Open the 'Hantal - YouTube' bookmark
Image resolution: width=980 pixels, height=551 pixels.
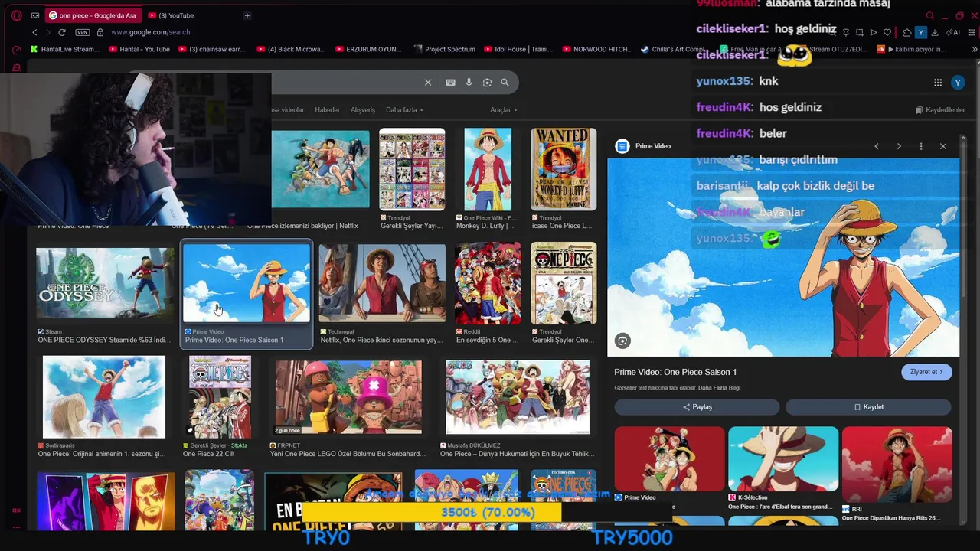139,49
